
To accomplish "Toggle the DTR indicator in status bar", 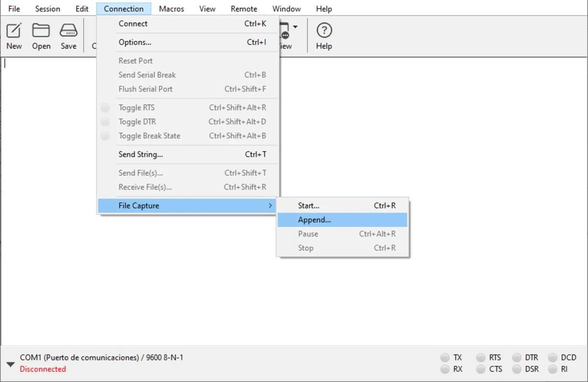I will tap(517, 358).
